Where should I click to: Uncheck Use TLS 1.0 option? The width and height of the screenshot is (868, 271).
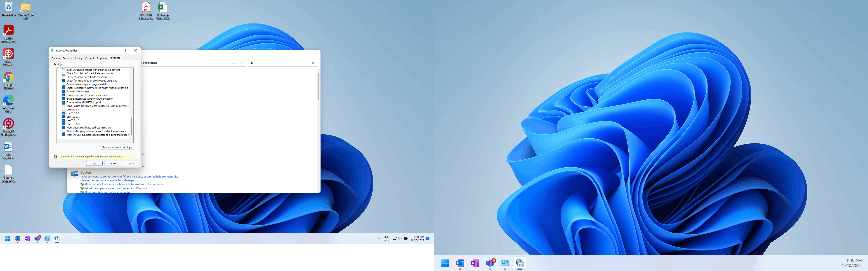pos(64,113)
